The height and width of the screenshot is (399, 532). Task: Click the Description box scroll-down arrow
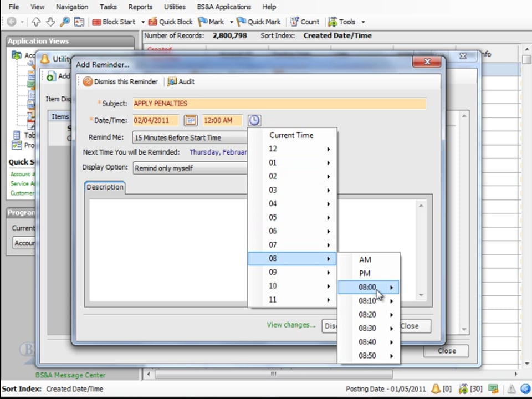click(x=421, y=295)
